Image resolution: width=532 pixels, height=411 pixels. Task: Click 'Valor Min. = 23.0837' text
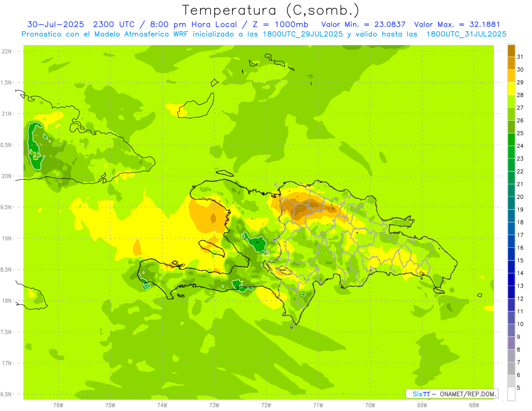(x=364, y=24)
